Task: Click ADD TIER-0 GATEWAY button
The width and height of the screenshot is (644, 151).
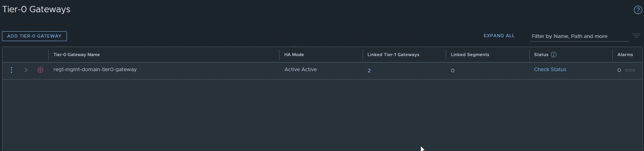Action: tap(34, 36)
